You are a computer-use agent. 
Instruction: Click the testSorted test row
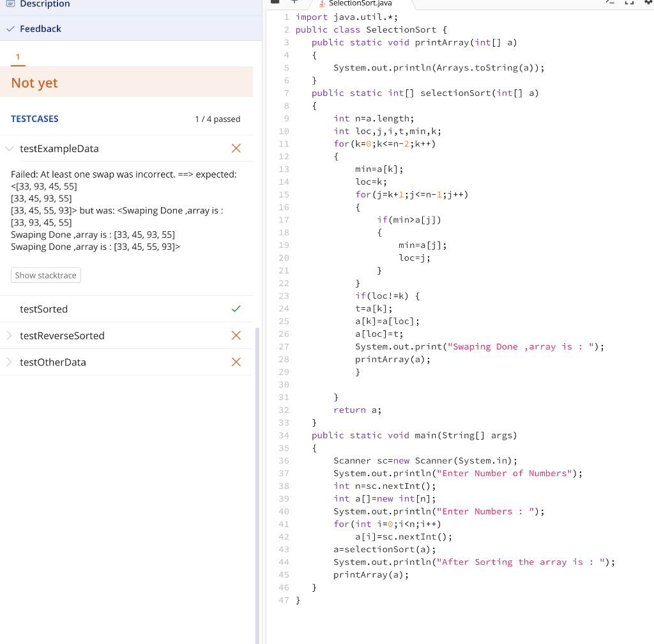(x=126, y=309)
